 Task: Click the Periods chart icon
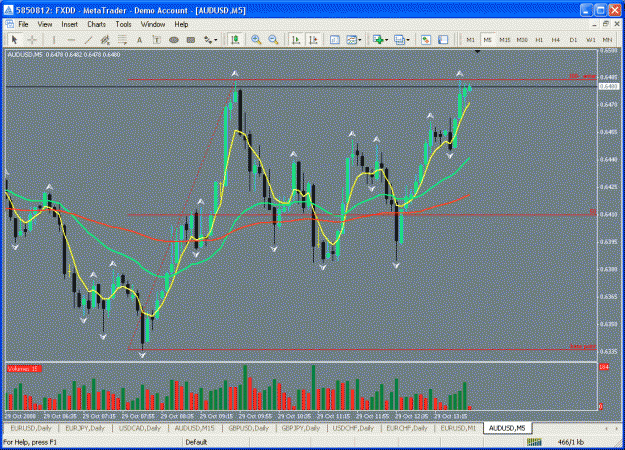(x=399, y=39)
